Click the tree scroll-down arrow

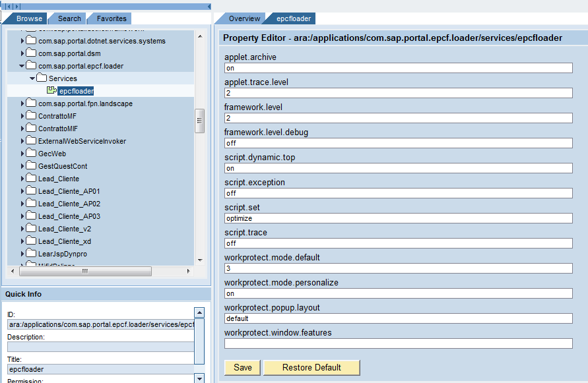click(x=200, y=260)
